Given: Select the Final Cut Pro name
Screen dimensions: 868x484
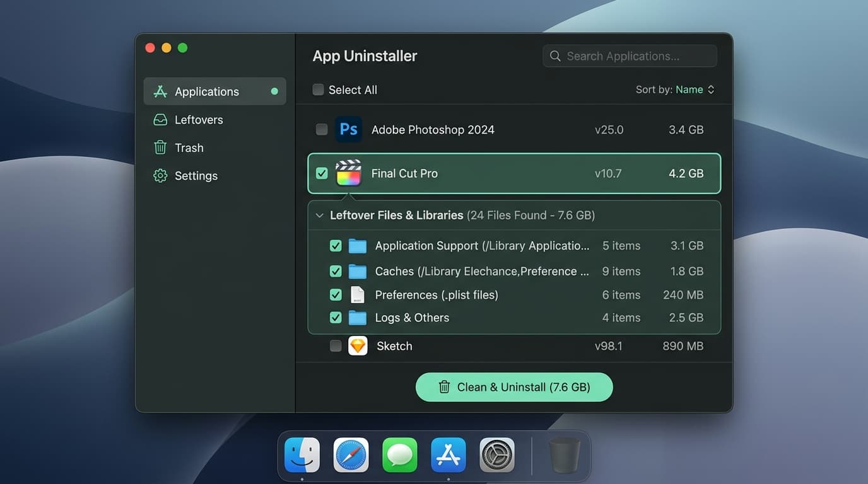Looking at the screenshot, I should click(404, 173).
